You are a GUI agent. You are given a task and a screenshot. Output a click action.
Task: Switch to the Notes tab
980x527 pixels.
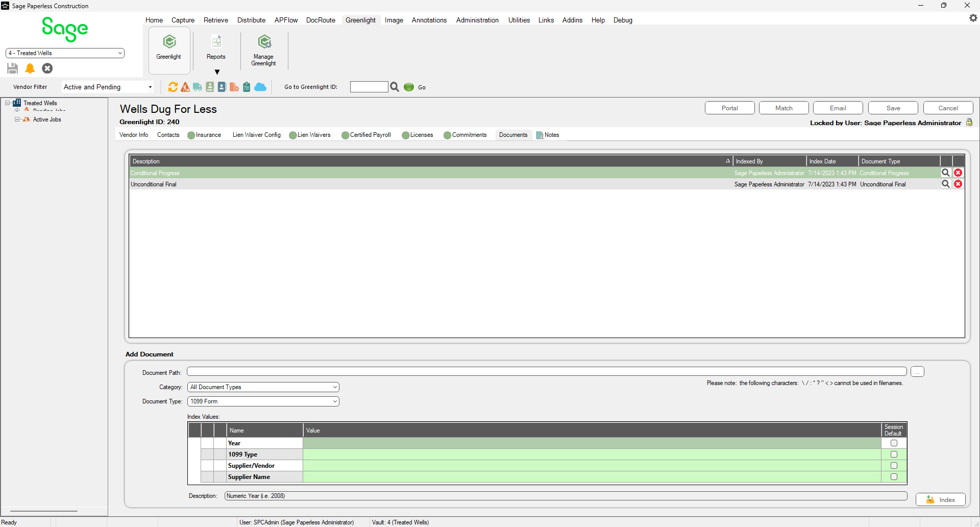click(548, 135)
